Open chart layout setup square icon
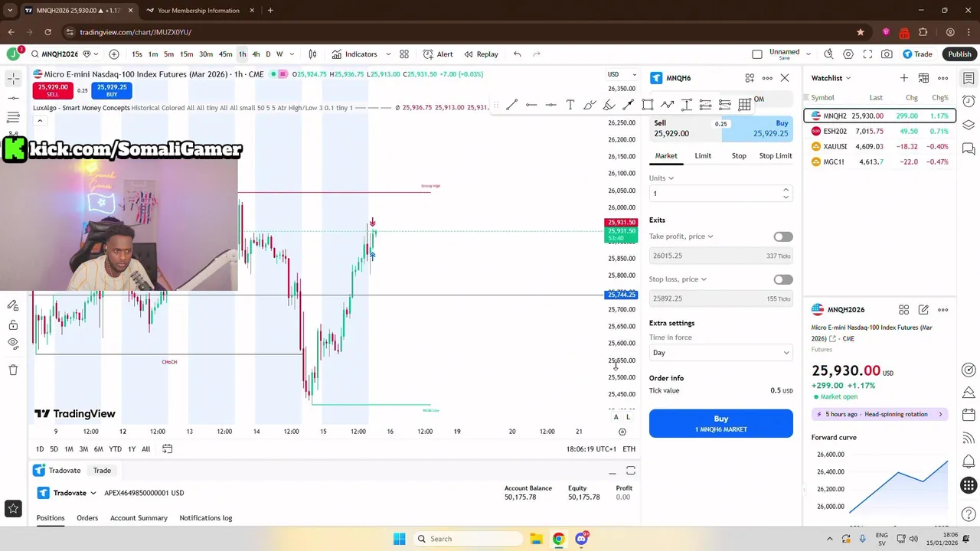The width and height of the screenshot is (980, 551). coord(757,54)
